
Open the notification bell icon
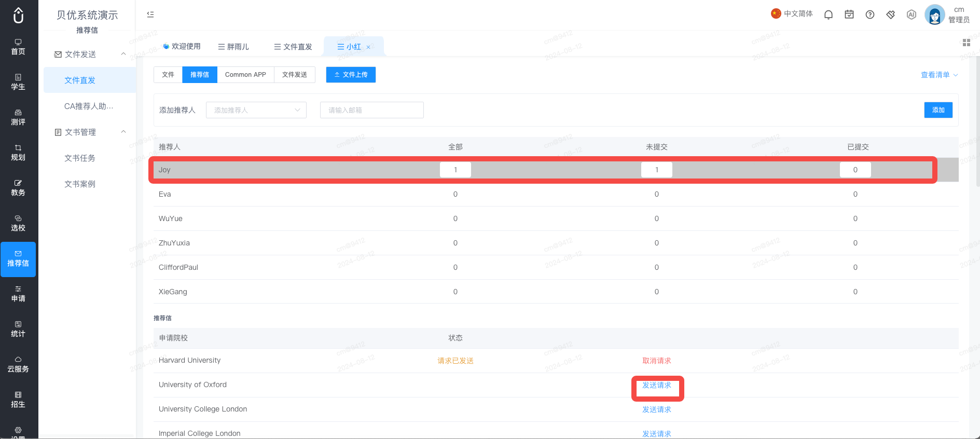point(829,15)
